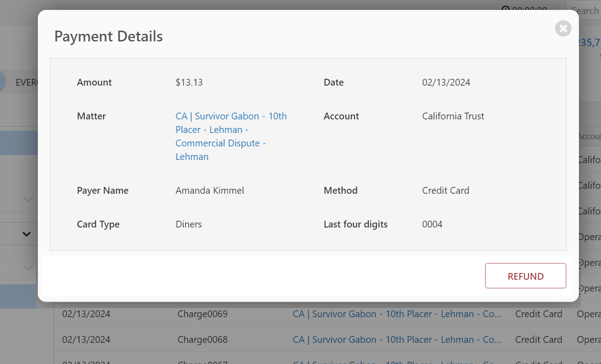This screenshot has height=364, width=601.
Task: Click the REFUND button
Action: [525, 276]
